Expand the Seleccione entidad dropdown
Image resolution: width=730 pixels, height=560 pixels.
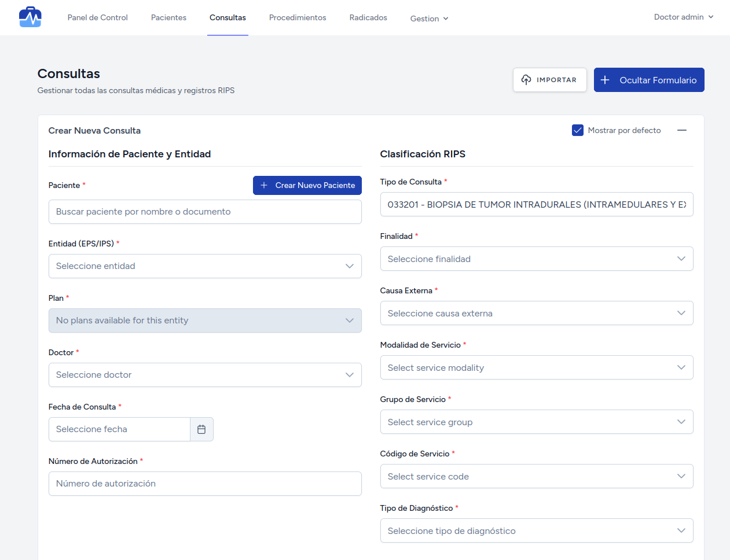point(205,266)
